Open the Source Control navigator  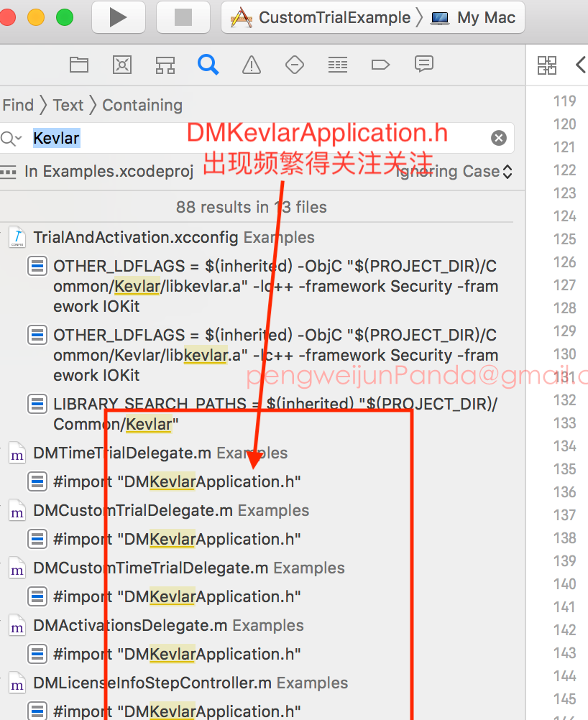pos(122,65)
